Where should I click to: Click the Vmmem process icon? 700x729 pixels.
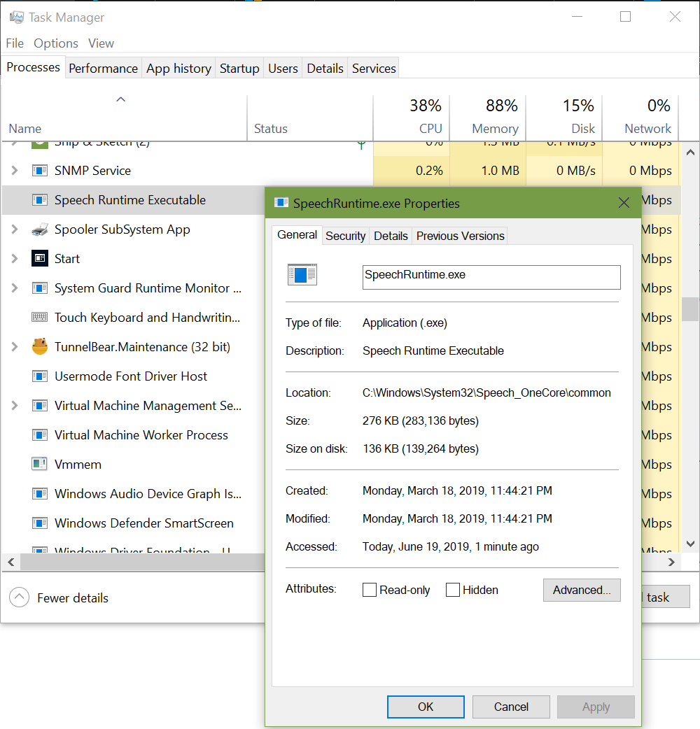(x=40, y=464)
